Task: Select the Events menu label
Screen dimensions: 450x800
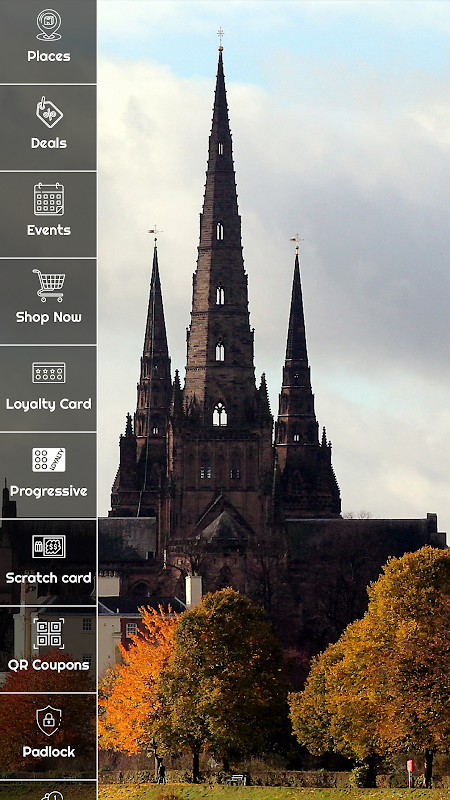Action: point(48,230)
